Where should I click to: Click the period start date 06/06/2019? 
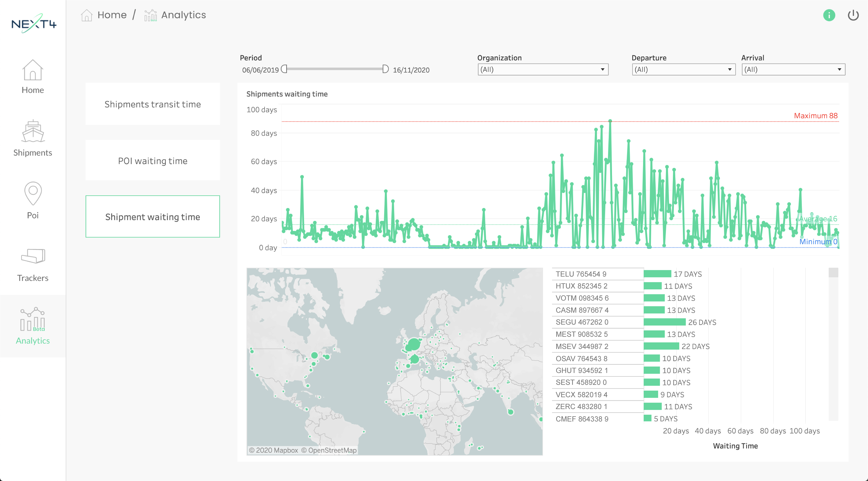point(261,70)
